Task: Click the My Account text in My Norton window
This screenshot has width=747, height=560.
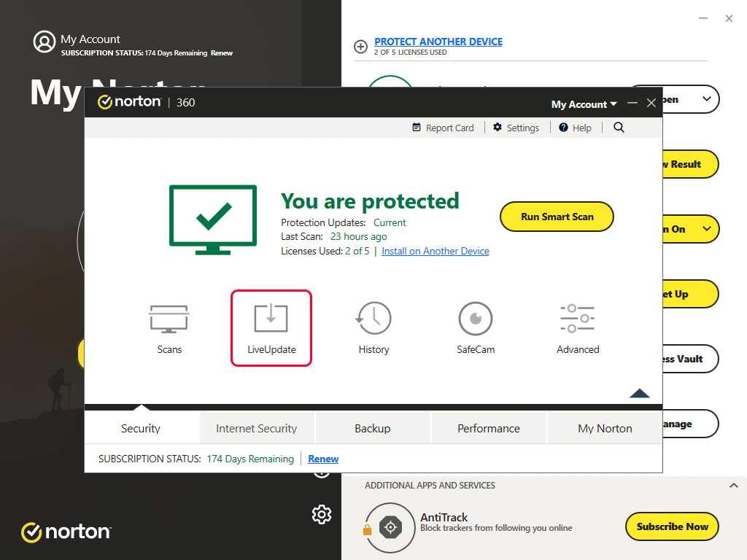Action: [x=90, y=39]
